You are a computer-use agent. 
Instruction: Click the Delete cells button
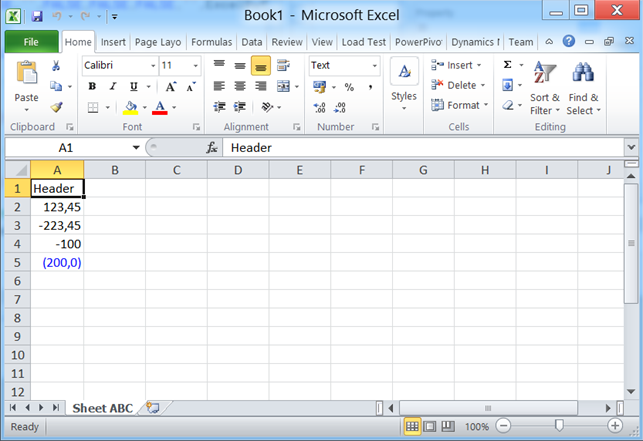pyautogui.click(x=459, y=85)
